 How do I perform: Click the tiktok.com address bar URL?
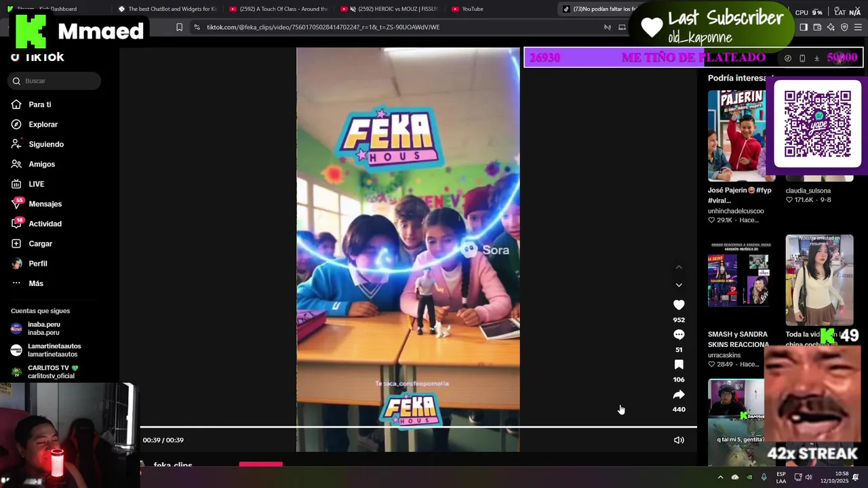(x=323, y=27)
